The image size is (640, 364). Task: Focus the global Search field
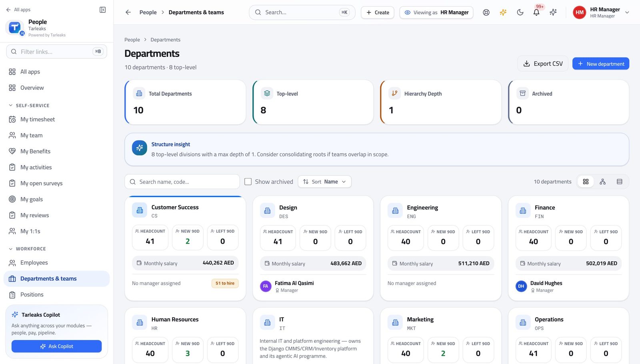tap(302, 12)
